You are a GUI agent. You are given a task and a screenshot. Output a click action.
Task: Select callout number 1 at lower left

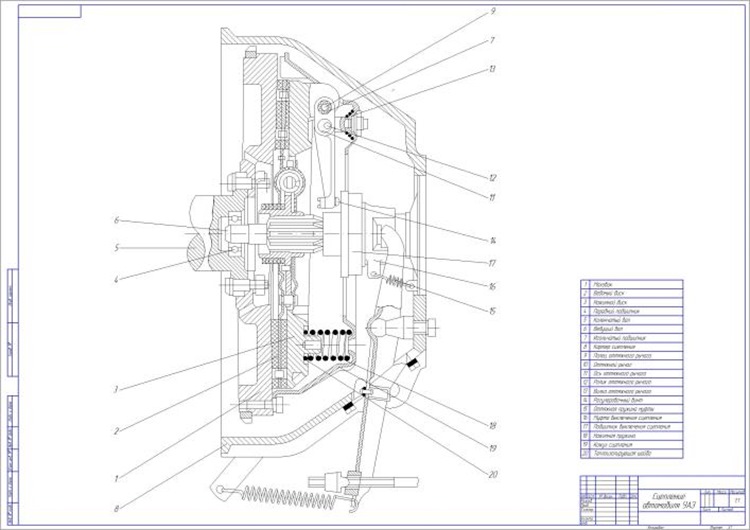[116, 478]
